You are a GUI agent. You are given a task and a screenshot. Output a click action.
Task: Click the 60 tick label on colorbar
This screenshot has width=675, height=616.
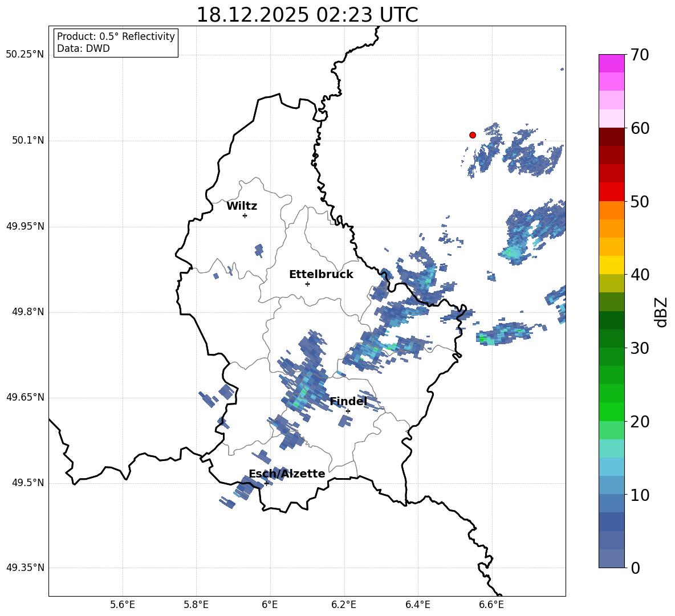(640, 128)
